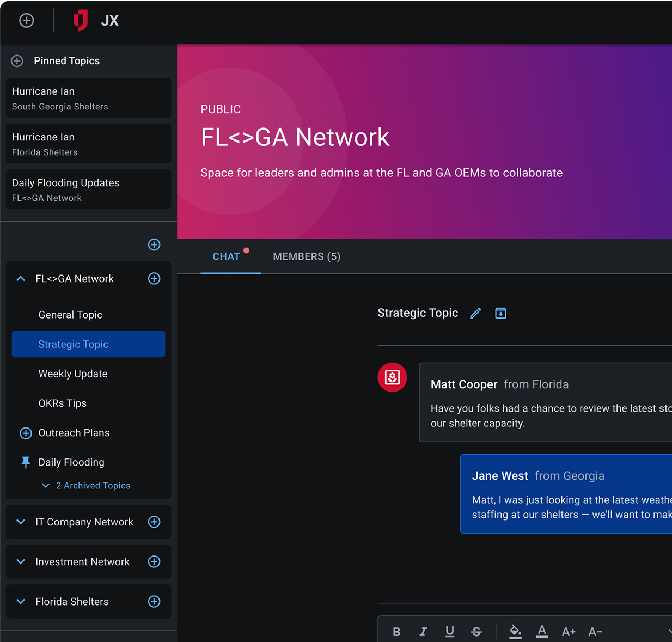Toggle bold formatting in message editor
This screenshot has width=672, height=642.
pyautogui.click(x=396, y=632)
